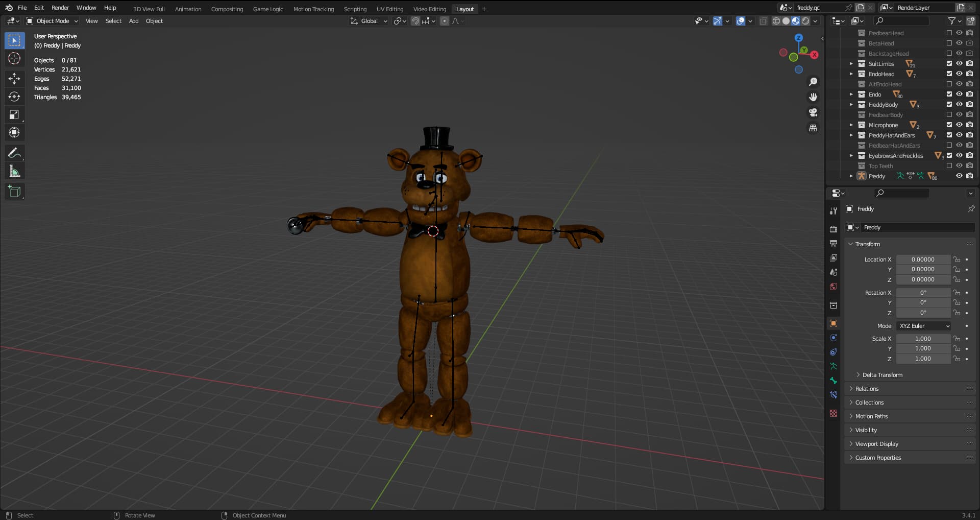Expand the SuitLimbs collection in outliner
This screenshot has height=520, width=980.
click(851, 64)
